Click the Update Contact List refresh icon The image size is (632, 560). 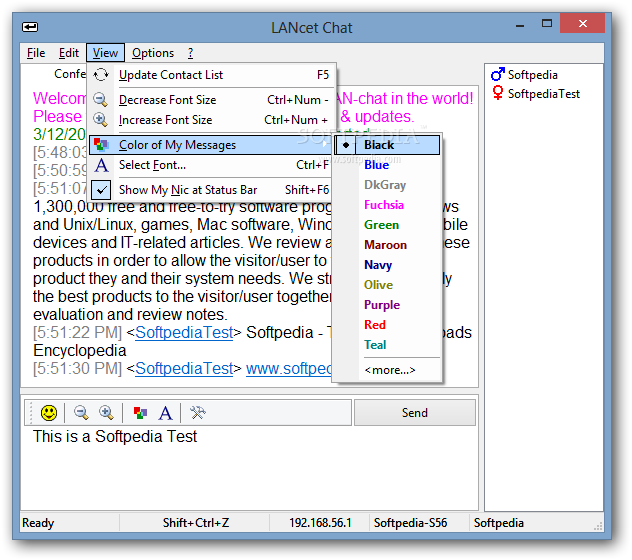(x=101, y=75)
